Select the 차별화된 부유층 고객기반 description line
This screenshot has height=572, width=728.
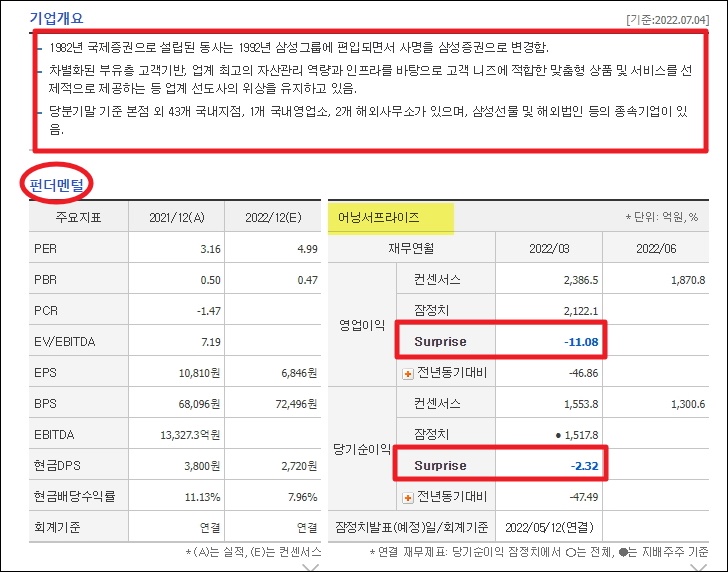[x=370, y=79]
